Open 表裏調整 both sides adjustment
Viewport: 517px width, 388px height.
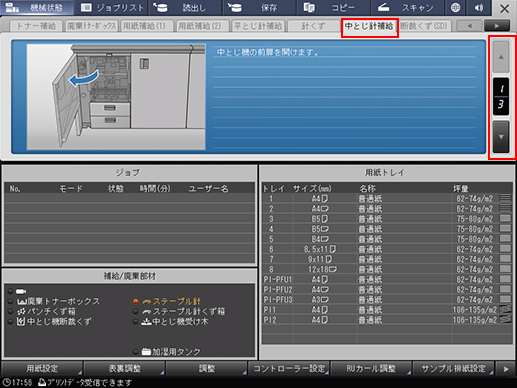click(124, 369)
